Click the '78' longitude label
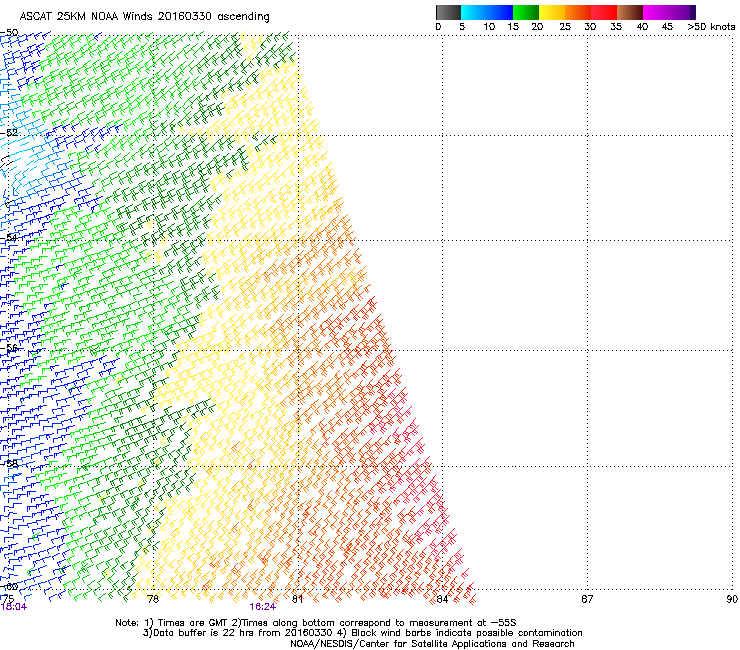The height and width of the screenshot is (650, 740). pos(153,599)
